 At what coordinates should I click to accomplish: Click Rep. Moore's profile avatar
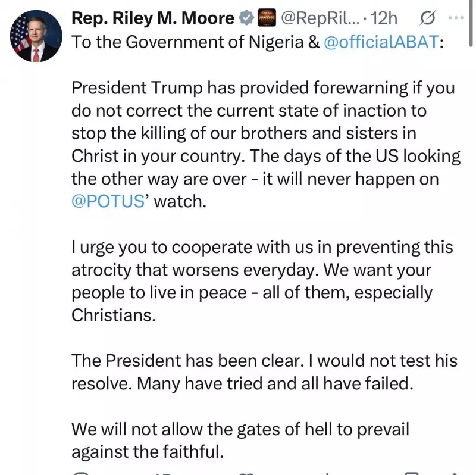(x=35, y=35)
